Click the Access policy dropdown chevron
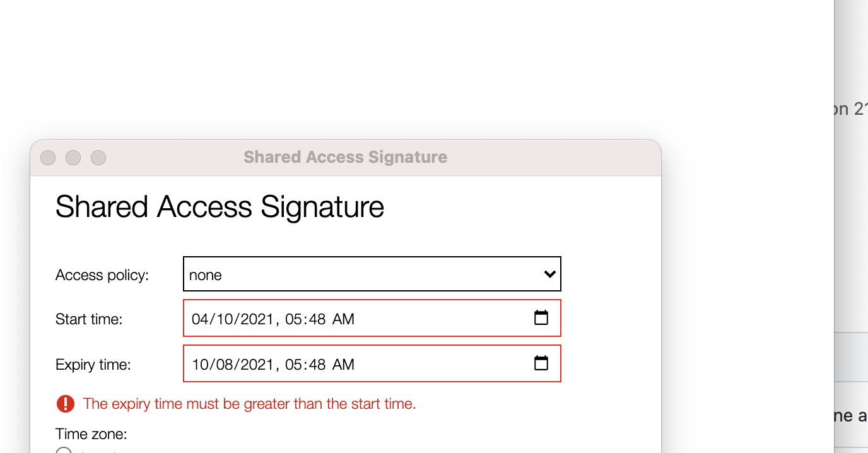The width and height of the screenshot is (868, 453). point(550,274)
